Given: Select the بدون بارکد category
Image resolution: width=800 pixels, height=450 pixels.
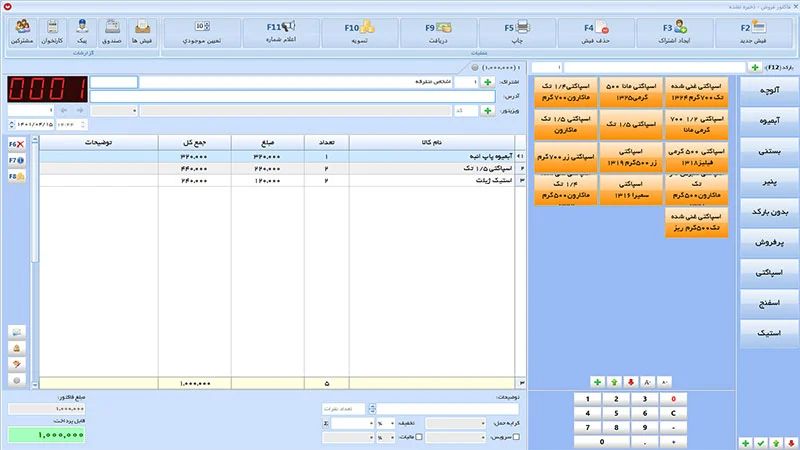Looking at the screenshot, I should point(769,212).
